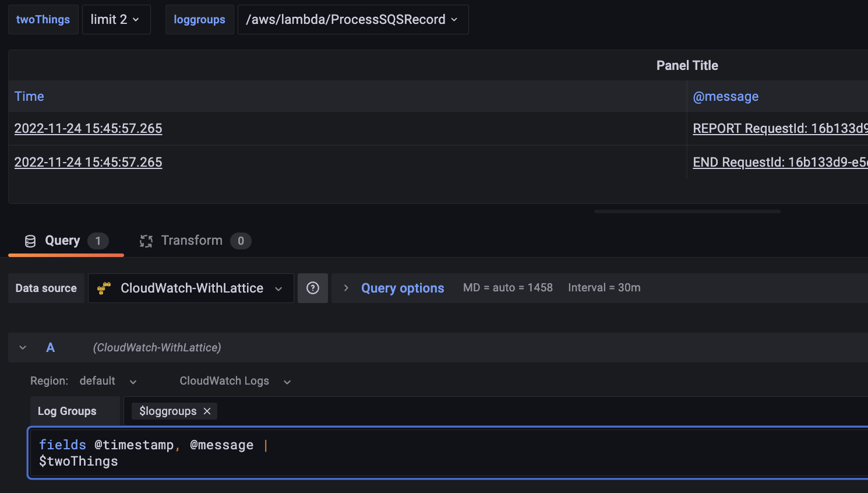Collapse query row A with its disclosure arrow
Viewport: 868px width, 493px height.
click(22, 347)
